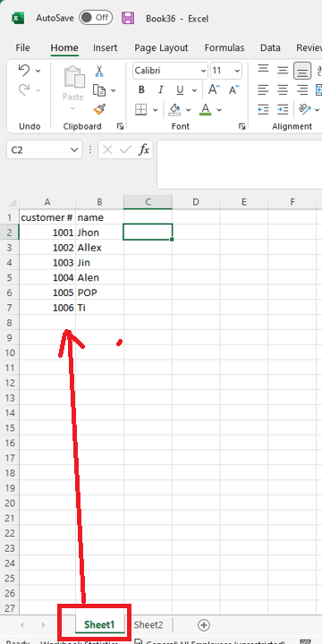Viewport: 322px width, 644px height.
Task: Click the Undo arrow icon
Action: 24,71
